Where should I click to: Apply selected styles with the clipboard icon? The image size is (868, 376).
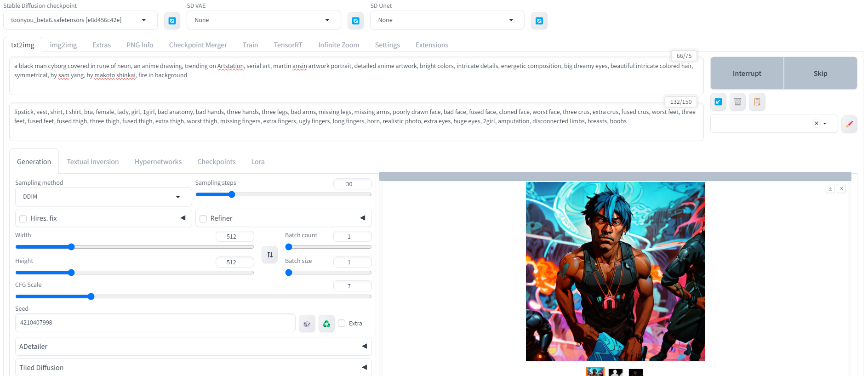coord(757,102)
